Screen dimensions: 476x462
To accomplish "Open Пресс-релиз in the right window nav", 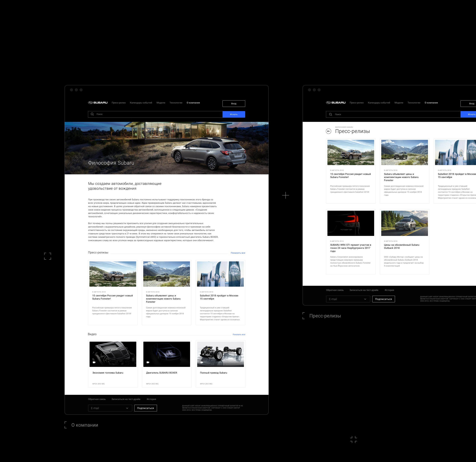I will tap(356, 103).
